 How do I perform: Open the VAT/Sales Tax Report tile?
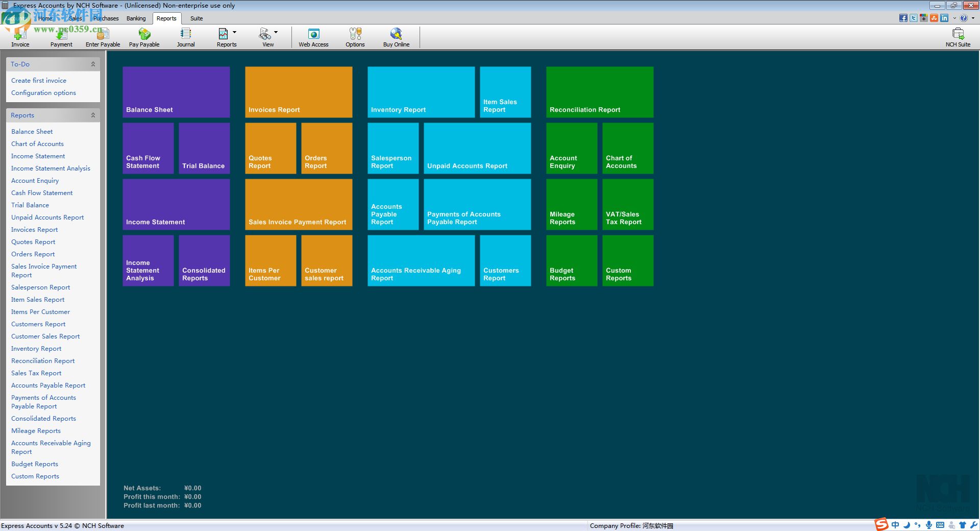pos(628,204)
